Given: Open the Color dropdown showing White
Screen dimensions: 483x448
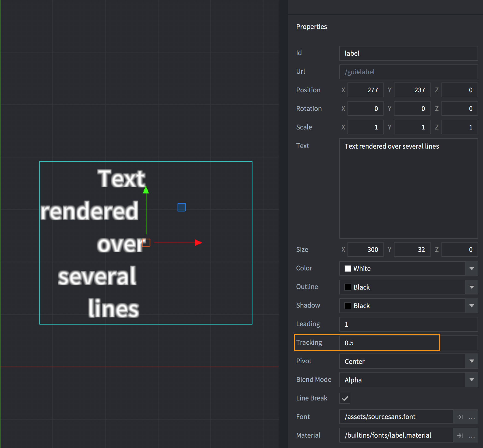Looking at the screenshot, I should coord(472,269).
